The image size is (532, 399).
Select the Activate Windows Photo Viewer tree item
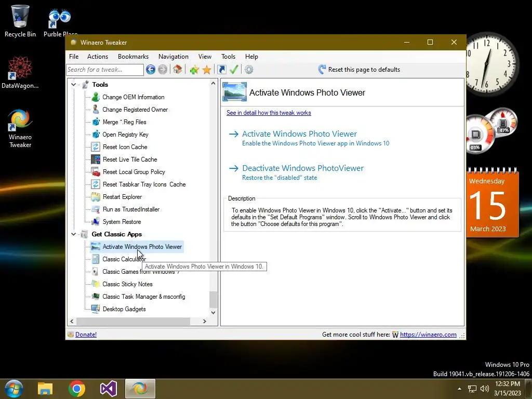click(x=142, y=247)
